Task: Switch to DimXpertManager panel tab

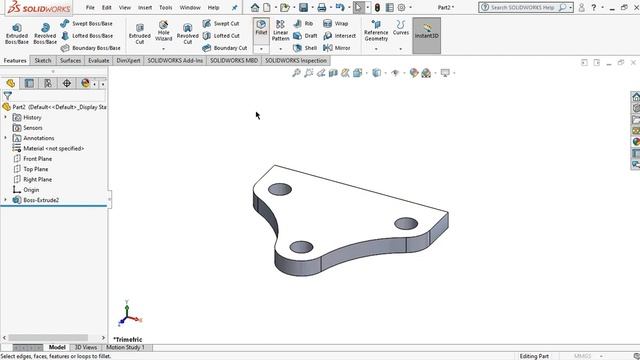Action: point(67,83)
